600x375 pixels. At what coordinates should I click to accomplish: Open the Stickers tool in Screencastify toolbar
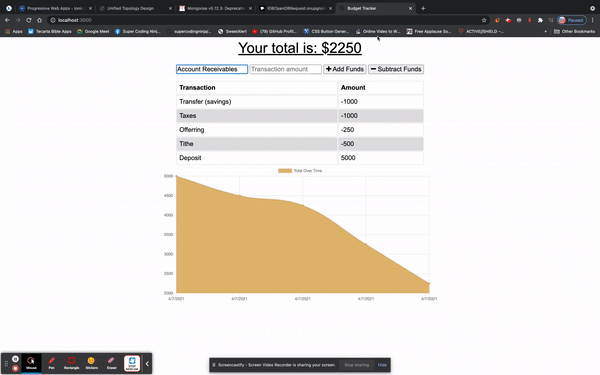[91, 363]
